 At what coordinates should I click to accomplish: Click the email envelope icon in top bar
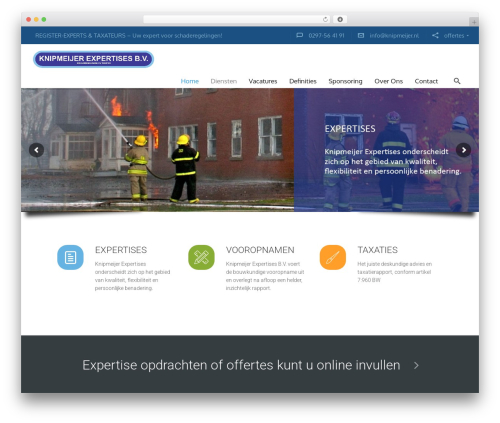361,35
